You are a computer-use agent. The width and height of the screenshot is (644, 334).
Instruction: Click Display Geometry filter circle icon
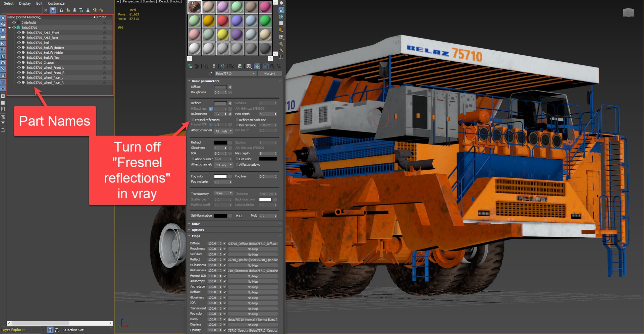(3, 18)
